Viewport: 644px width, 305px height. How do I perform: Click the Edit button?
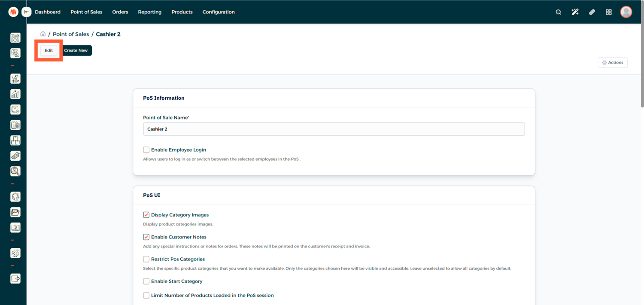[x=49, y=50]
